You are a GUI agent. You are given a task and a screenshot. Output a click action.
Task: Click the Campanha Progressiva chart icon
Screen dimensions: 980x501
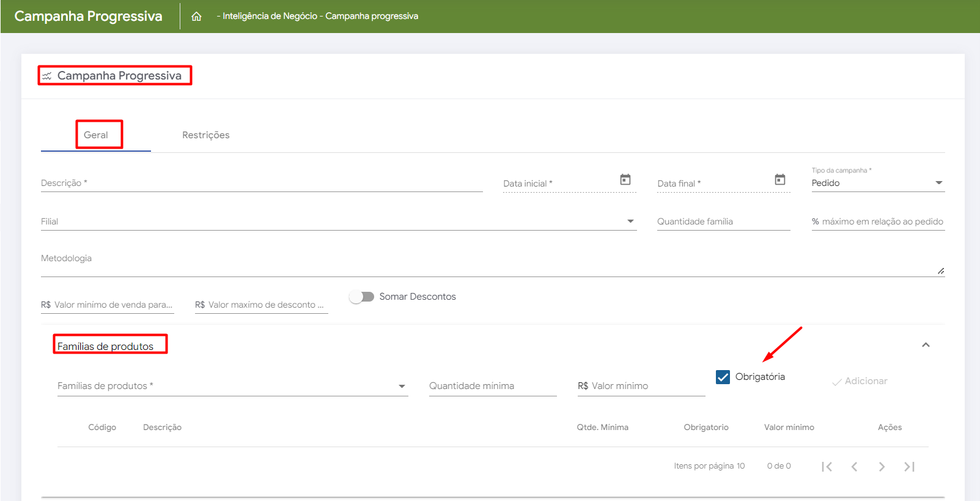coord(47,76)
